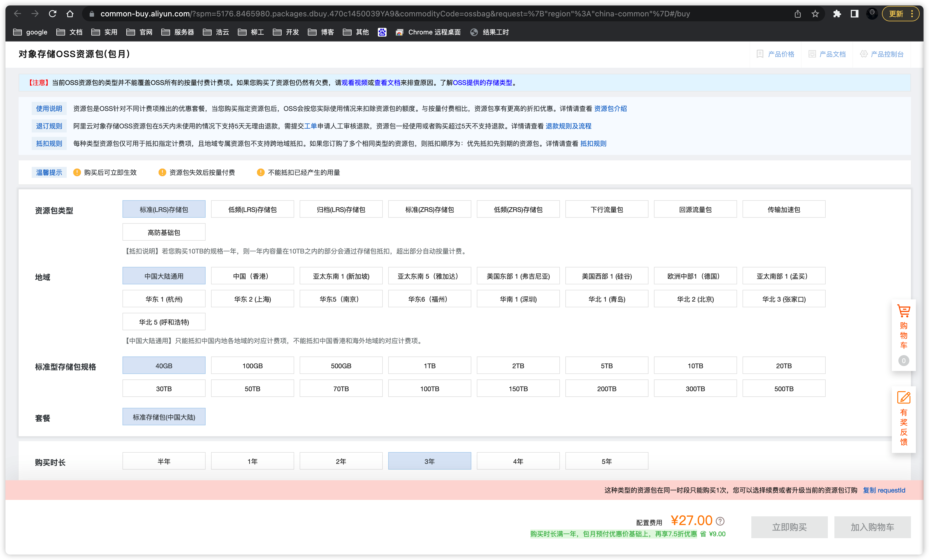Set purchase duration to 1年
929x560 pixels.
tap(252, 461)
